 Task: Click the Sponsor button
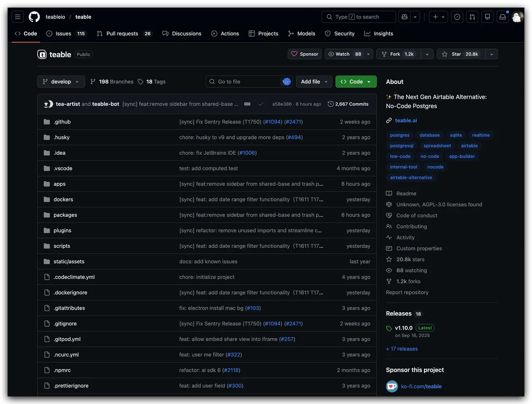pyautogui.click(x=305, y=54)
